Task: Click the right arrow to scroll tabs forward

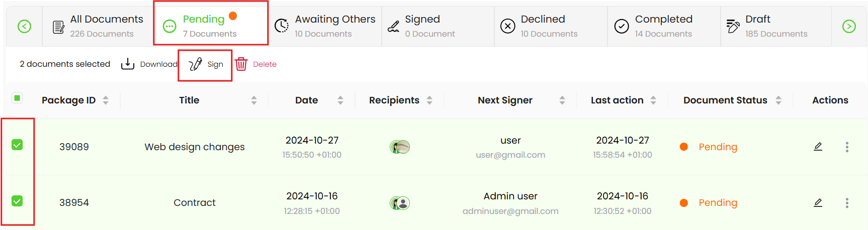Action: (x=849, y=27)
